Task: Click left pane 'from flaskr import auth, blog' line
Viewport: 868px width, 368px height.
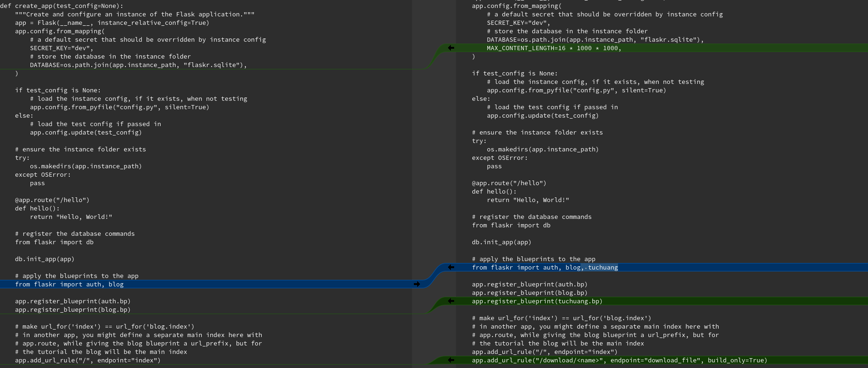Action: (x=69, y=284)
